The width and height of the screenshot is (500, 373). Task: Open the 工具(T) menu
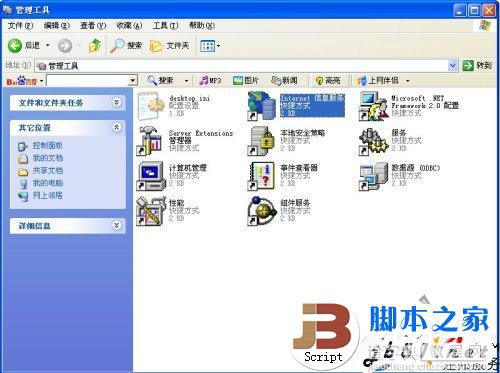[165, 25]
